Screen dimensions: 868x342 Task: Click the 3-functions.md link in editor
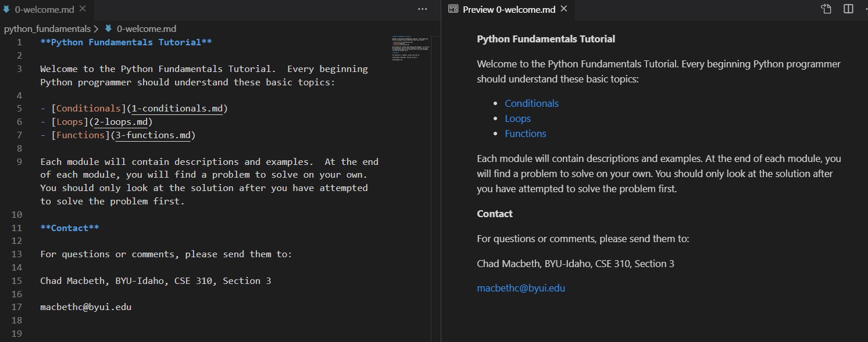[x=153, y=135]
